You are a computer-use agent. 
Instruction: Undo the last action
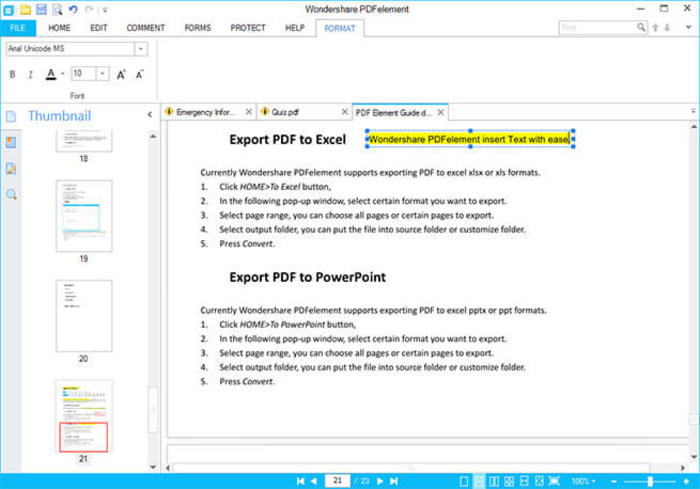tap(73, 9)
